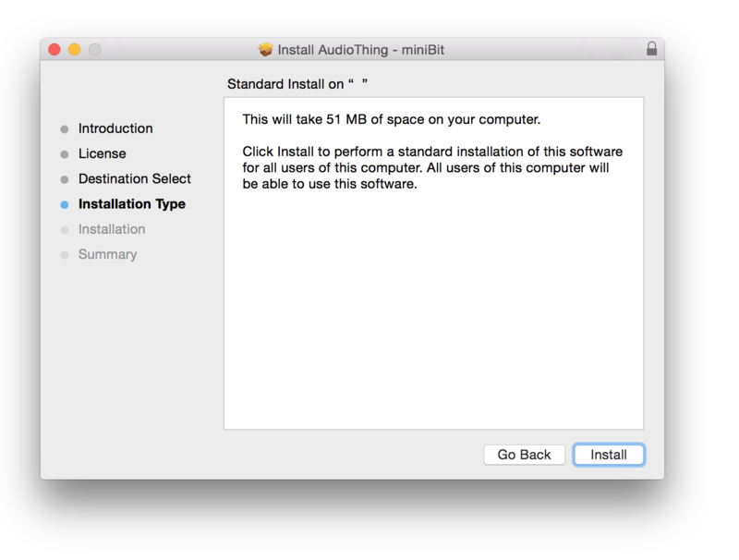Click the greyed-out Summary step label
The image size is (739, 560).
[x=107, y=254]
